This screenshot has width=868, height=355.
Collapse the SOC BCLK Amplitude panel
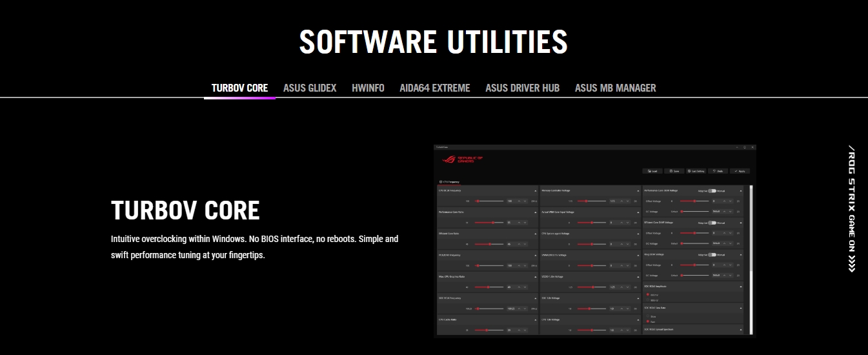click(741, 287)
